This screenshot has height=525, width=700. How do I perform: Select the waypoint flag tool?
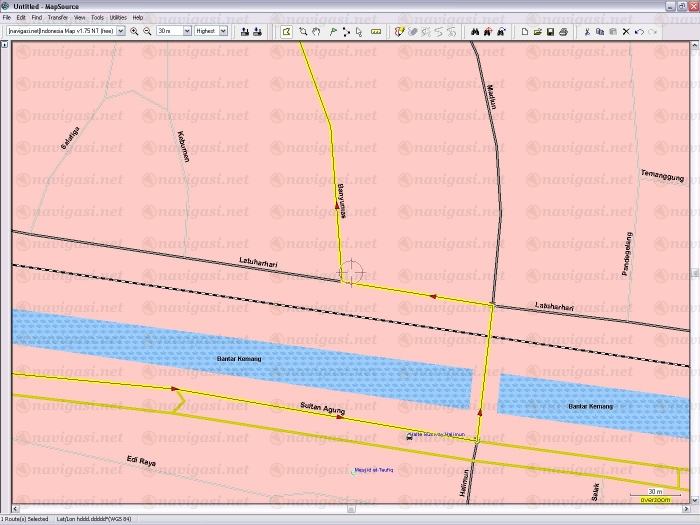[332, 31]
